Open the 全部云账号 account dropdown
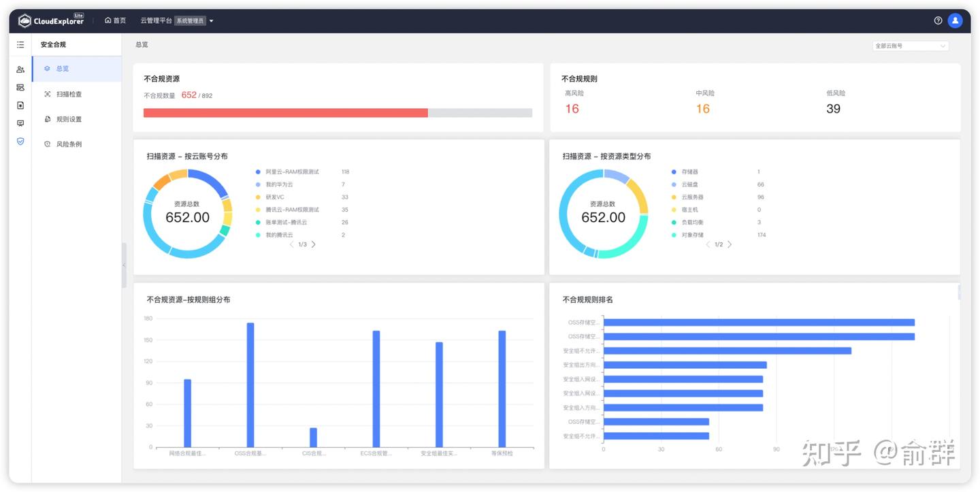Viewport: 980px width, 492px height. click(x=911, y=46)
